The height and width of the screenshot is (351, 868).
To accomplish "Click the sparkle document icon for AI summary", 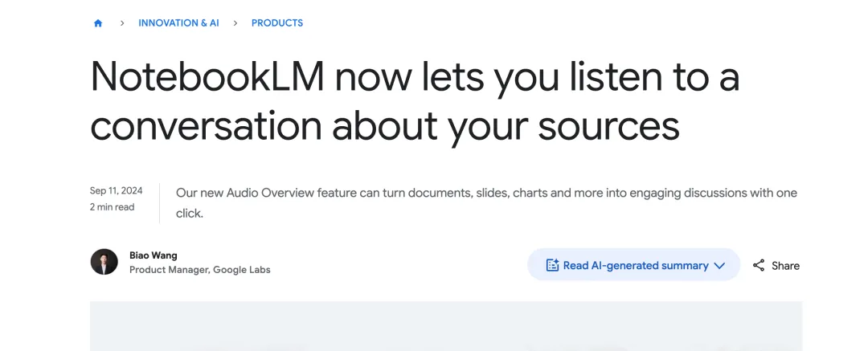I will (552, 265).
